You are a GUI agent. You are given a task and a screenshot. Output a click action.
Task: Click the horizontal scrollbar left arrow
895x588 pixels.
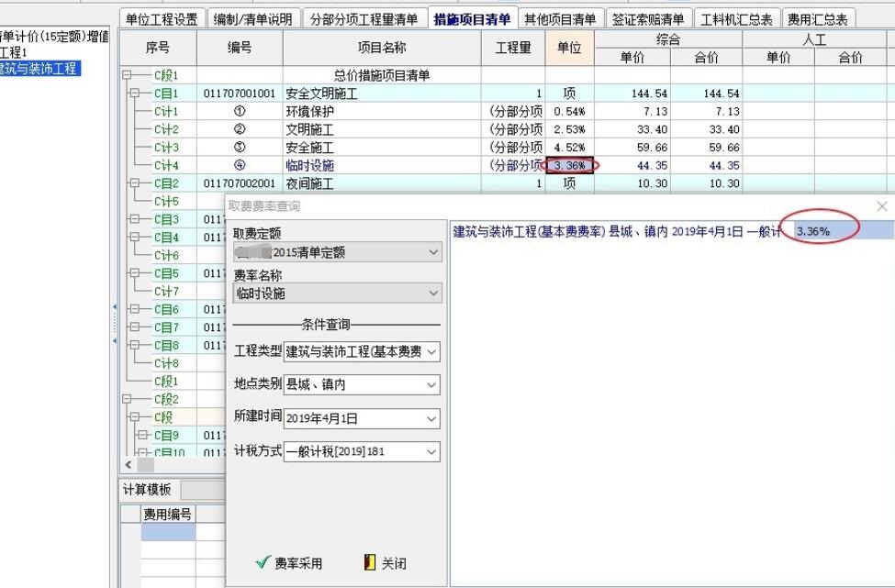pyautogui.click(x=128, y=465)
